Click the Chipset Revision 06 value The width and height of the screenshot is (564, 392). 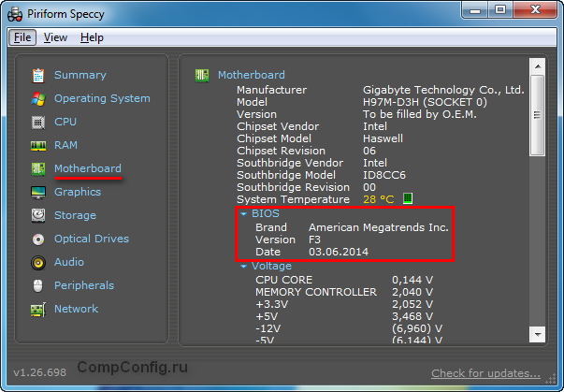pos(369,151)
